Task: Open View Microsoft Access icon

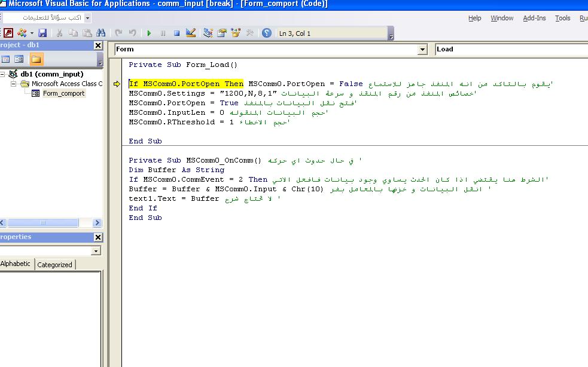Action: coord(8,33)
